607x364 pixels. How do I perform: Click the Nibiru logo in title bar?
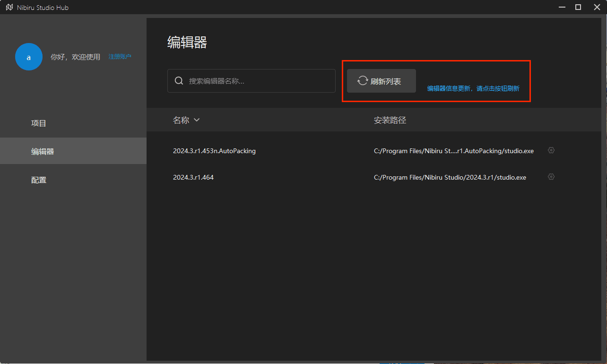click(x=9, y=8)
